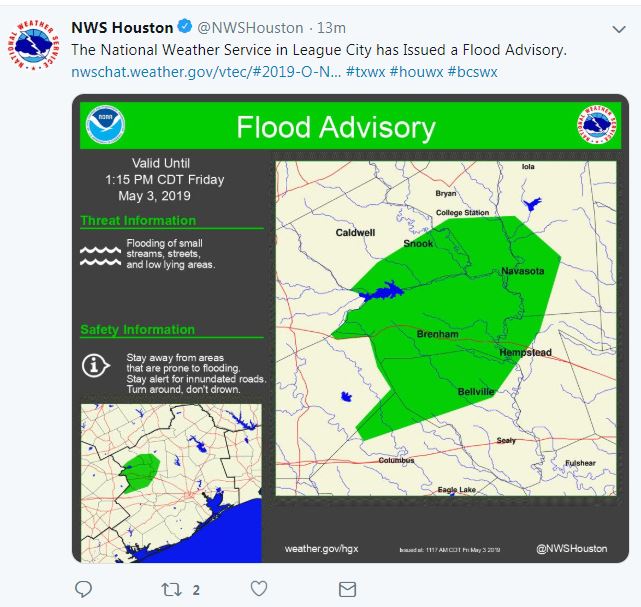Click the NWS Houston profile avatar
Viewport: 641px width, 607px height.
[x=34, y=46]
